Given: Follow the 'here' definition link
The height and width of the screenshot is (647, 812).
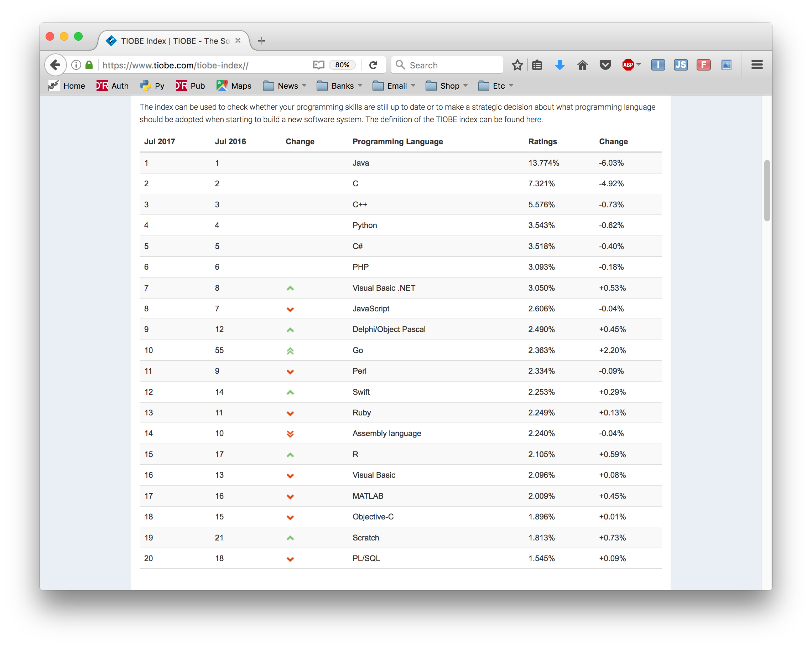Looking at the screenshot, I should coord(533,119).
